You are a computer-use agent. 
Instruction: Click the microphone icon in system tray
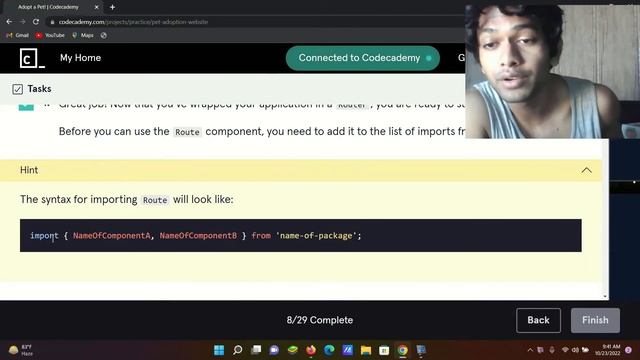[552, 350]
